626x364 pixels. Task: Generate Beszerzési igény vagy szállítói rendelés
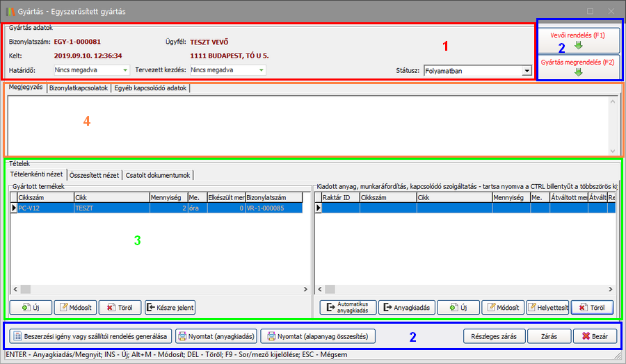coord(90,336)
